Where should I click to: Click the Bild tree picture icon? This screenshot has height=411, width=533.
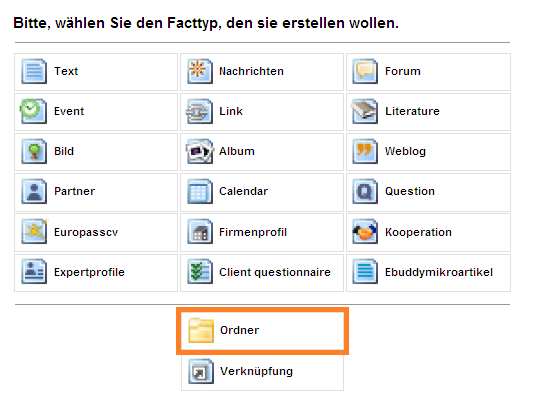34,151
